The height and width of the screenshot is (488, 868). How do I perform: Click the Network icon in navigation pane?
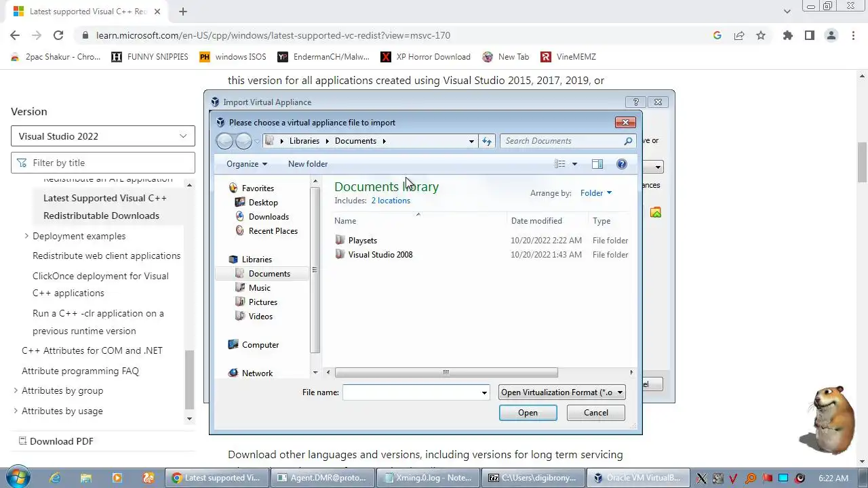click(233, 373)
